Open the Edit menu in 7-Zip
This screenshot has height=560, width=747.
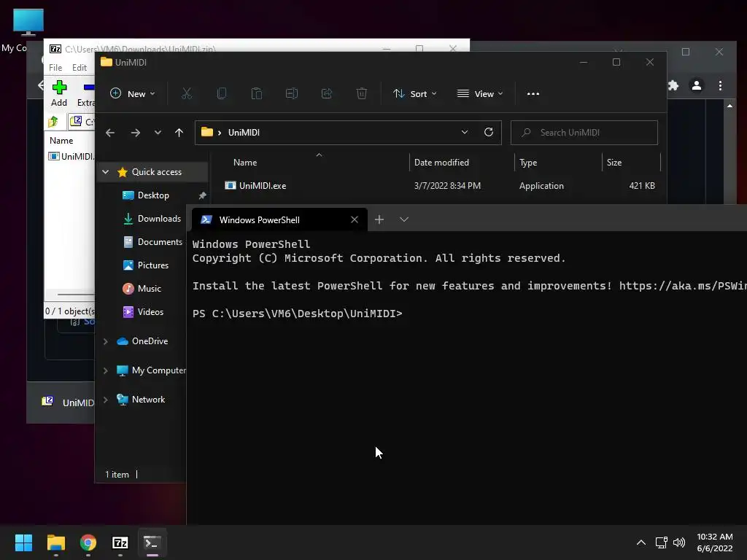(79, 68)
